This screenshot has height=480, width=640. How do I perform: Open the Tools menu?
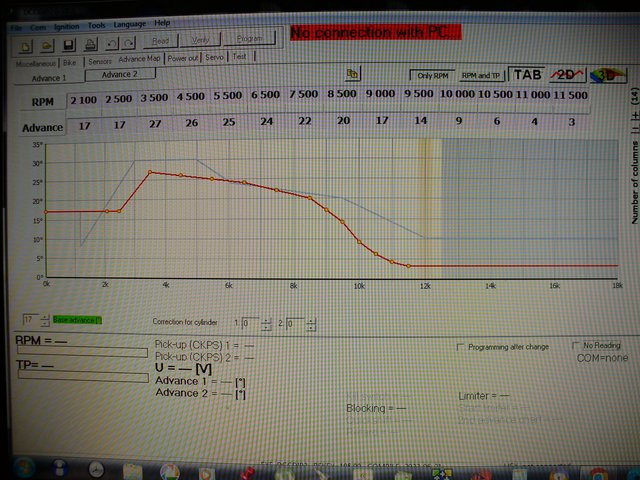click(x=96, y=25)
